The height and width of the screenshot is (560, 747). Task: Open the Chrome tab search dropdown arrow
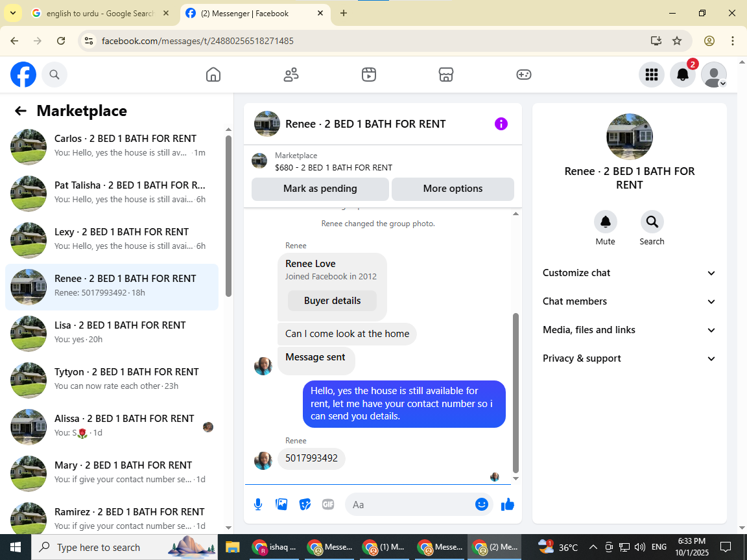(x=13, y=14)
